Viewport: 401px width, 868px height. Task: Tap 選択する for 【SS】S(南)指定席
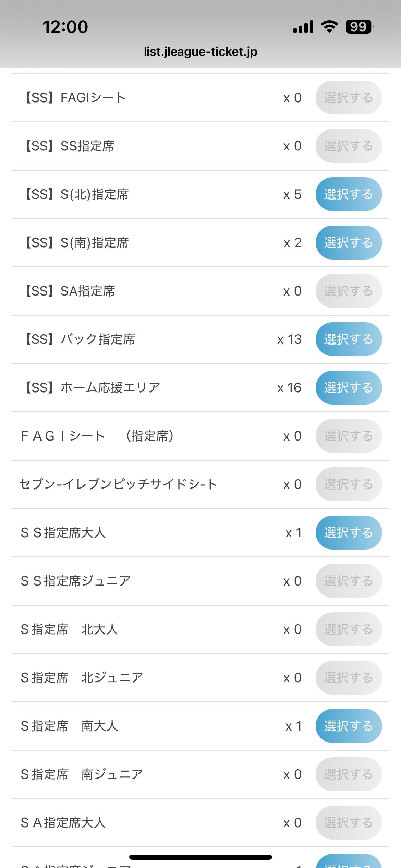pos(348,243)
